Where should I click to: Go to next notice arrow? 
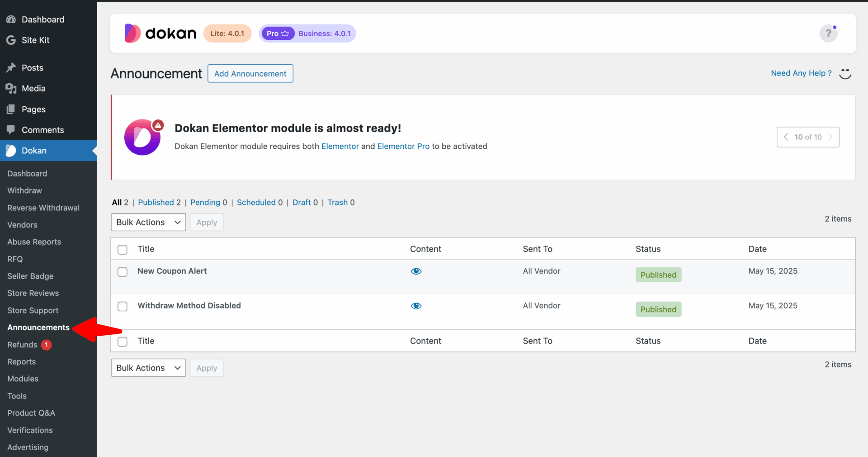coord(830,137)
